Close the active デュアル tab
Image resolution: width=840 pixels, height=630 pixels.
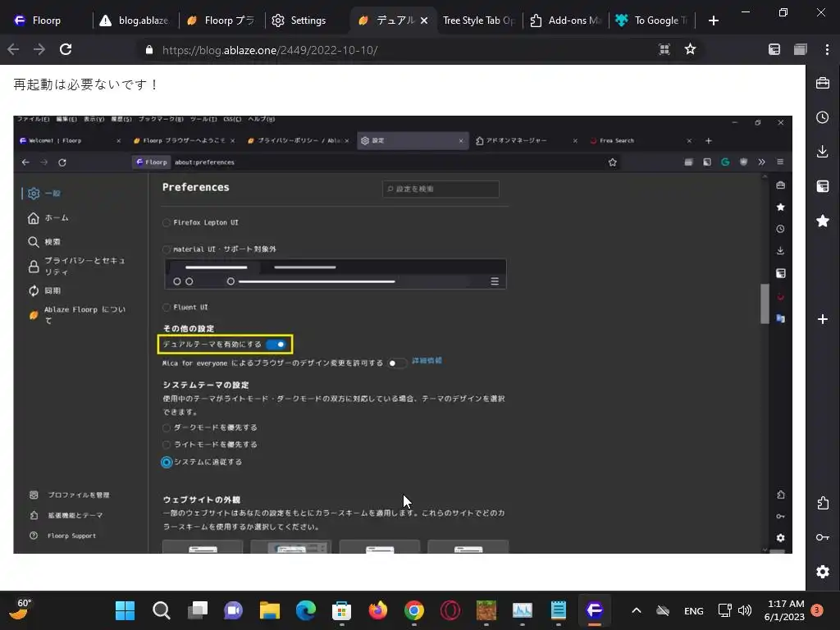tap(424, 21)
